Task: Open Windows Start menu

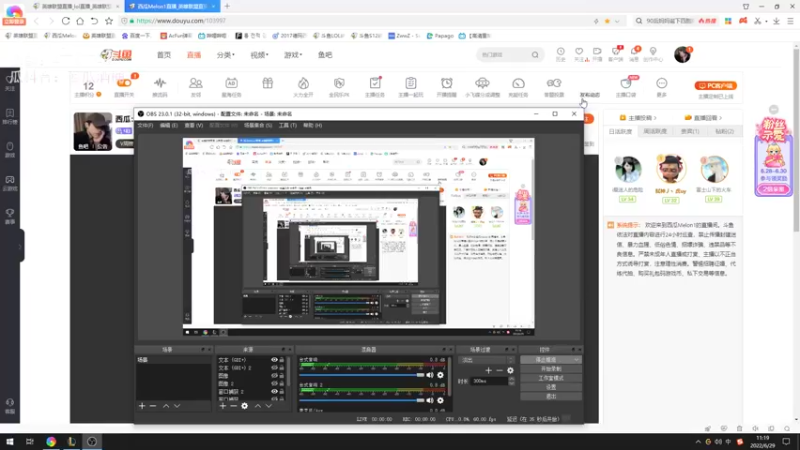Action: (10, 442)
